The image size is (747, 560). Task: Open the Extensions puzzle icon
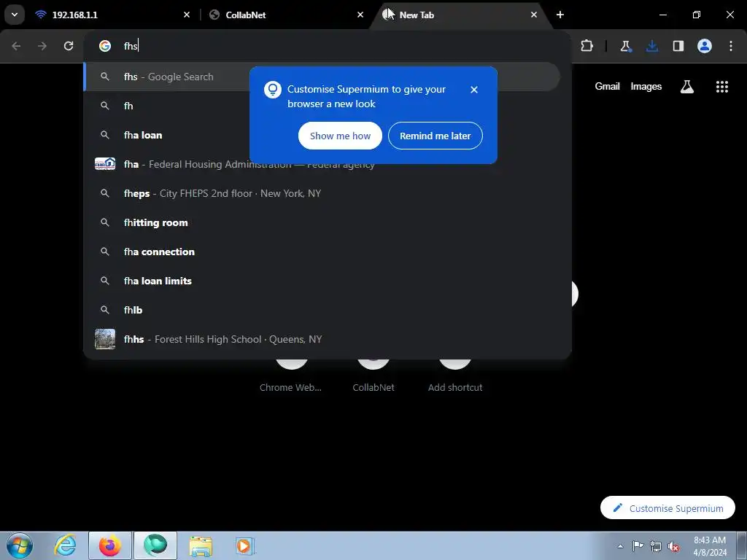tap(587, 46)
